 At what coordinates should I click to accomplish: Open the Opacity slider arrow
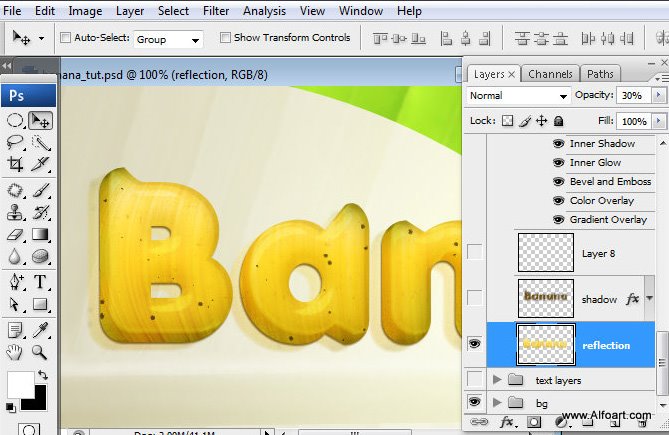click(658, 95)
